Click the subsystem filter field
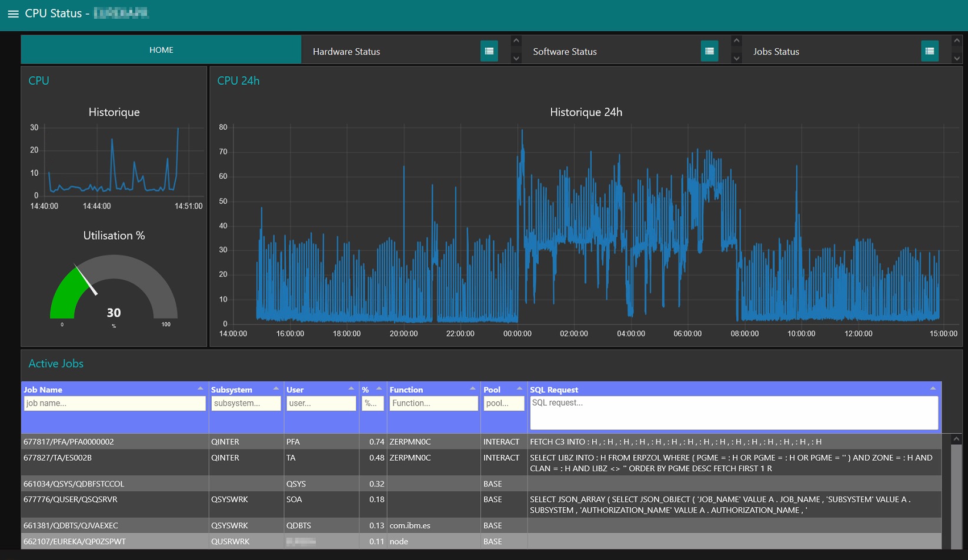Screen dimensions: 968x560 [246, 403]
